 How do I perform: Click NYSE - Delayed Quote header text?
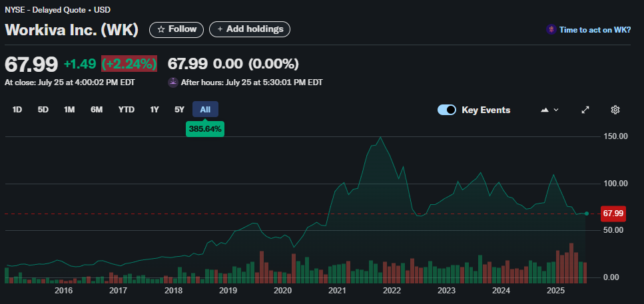tap(57, 10)
